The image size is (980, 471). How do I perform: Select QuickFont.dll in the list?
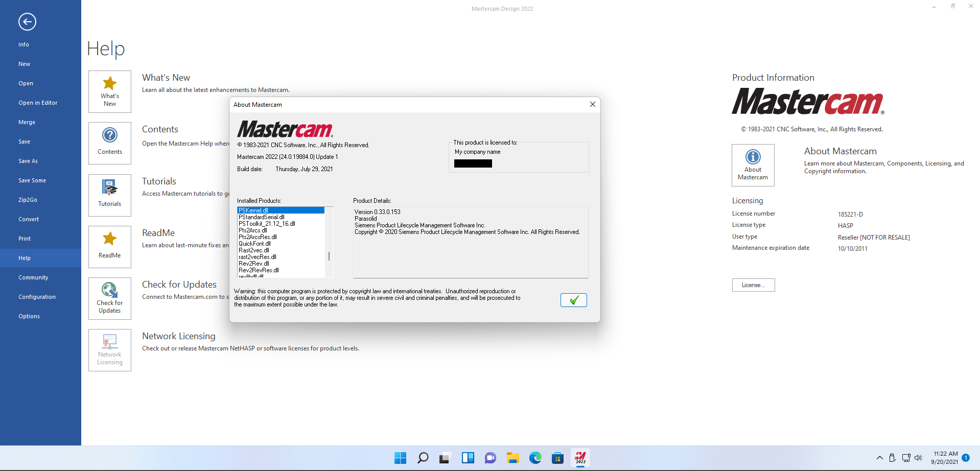(281, 244)
